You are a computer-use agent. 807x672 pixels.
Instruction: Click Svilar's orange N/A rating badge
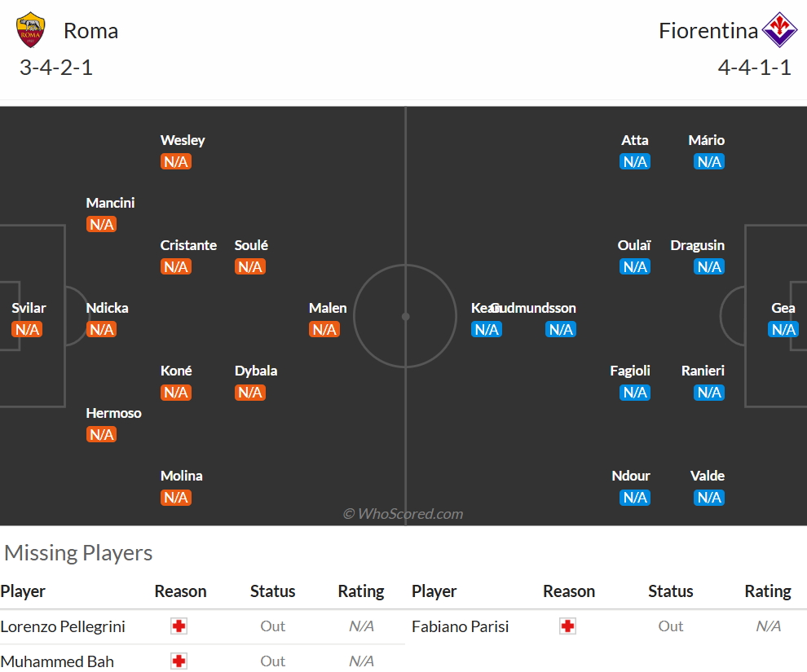(x=27, y=330)
